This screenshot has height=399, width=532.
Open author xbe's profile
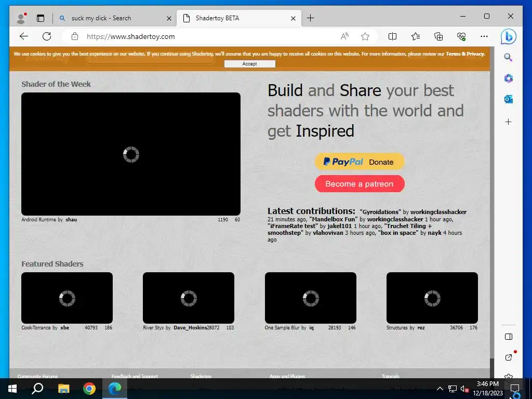pyautogui.click(x=65, y=328)
